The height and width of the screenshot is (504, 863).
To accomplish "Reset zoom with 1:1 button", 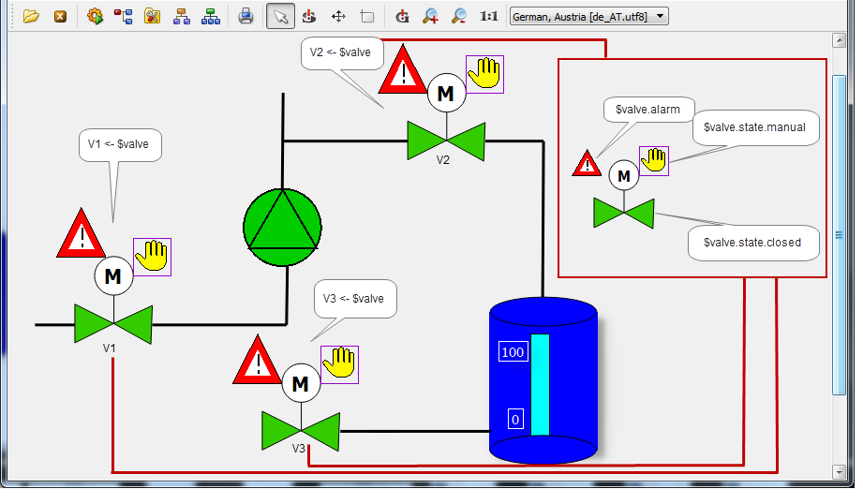I will coord(488,16).
